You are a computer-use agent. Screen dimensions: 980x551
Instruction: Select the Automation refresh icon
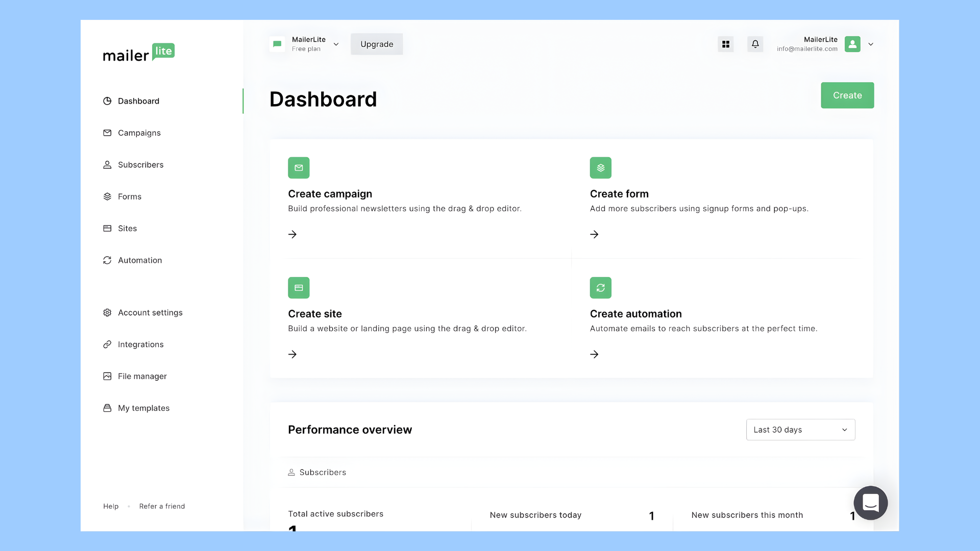pos(107,260)
